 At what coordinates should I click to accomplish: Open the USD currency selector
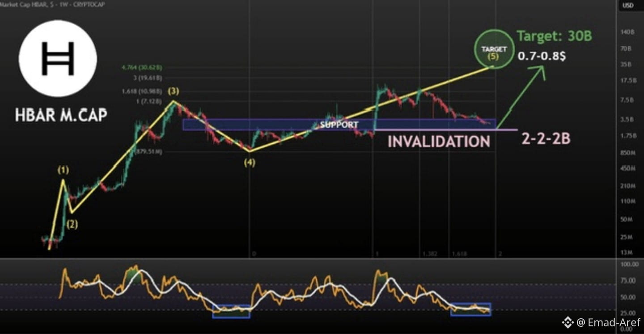(628, 6)
